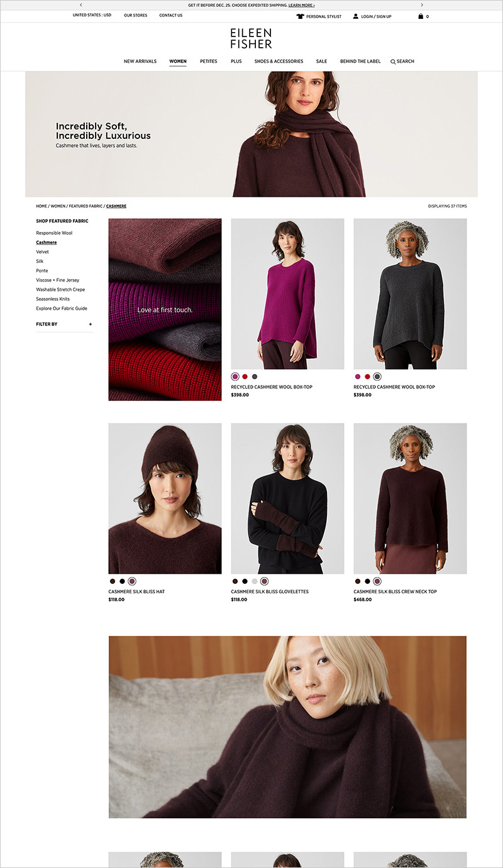Open Cashmere Silk Bliss Glovelettes product image
This screenshot has height=868, width=503.
(287, 498)
